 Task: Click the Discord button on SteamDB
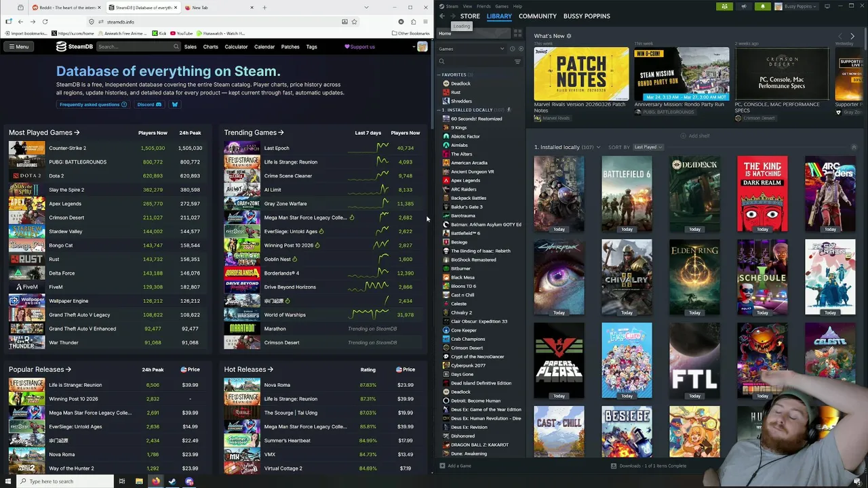(149, 104)
